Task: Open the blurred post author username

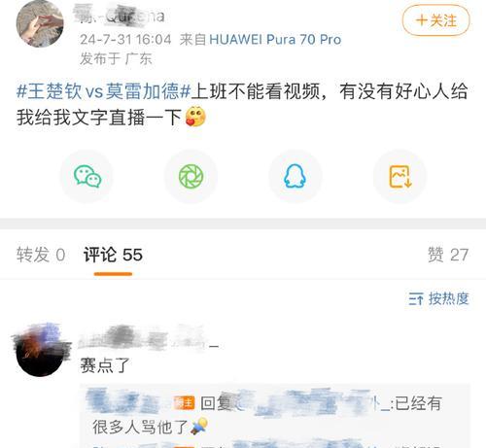Action: click(x=120, y=17)
